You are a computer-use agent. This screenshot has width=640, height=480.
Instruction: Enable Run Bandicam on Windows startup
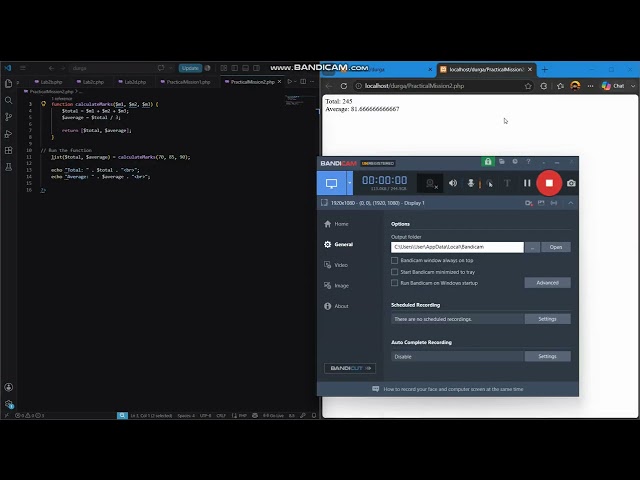394,283
